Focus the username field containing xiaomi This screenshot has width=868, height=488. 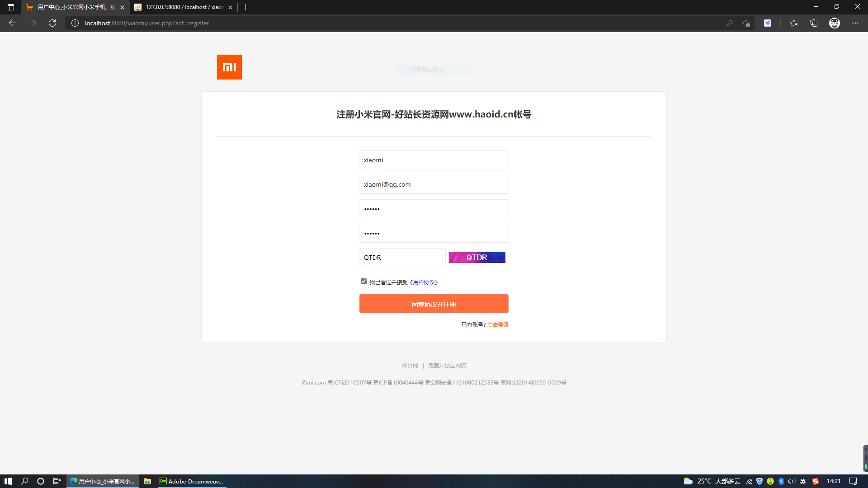(434, 160)
